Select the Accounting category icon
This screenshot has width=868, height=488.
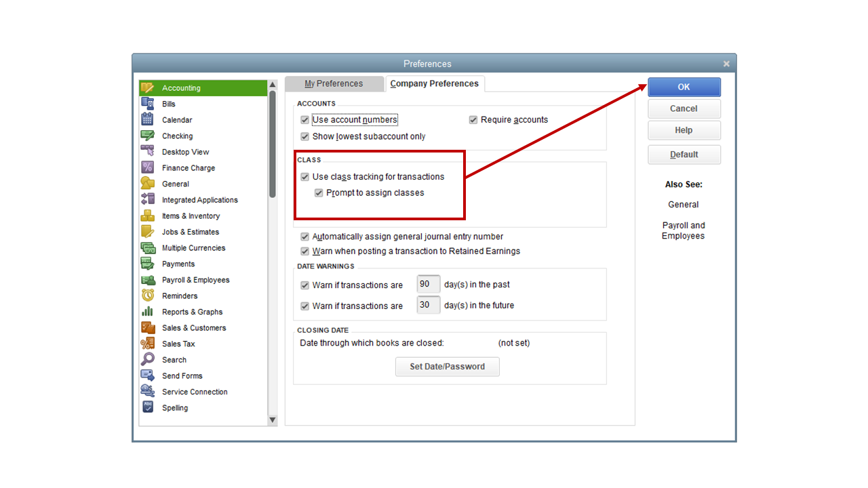[x=147, y=88]
